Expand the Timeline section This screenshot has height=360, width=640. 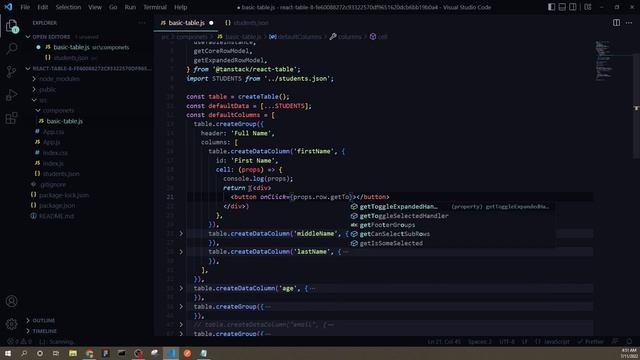pos(28,331)
